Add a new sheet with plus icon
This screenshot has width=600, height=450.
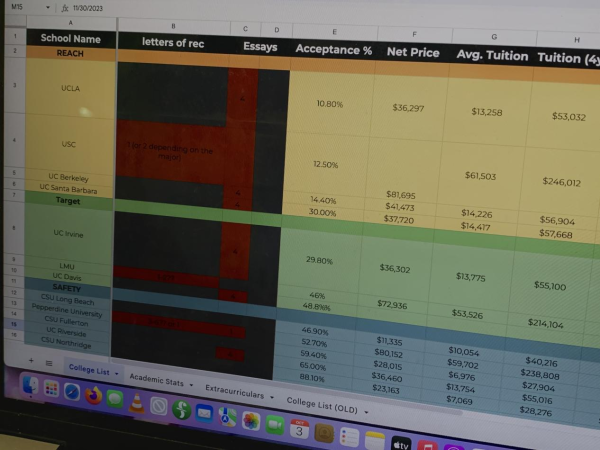pos(31,360)
